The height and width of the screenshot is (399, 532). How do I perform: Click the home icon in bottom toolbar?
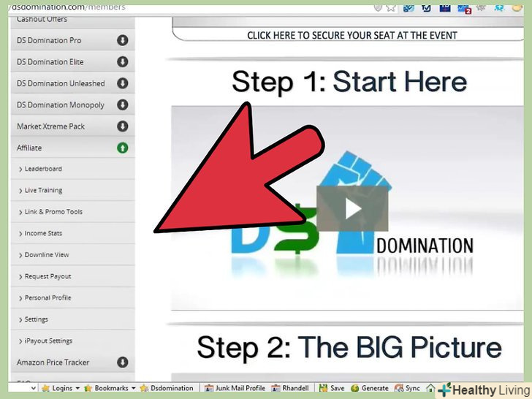pyautogui.click(x=430, y=387)
